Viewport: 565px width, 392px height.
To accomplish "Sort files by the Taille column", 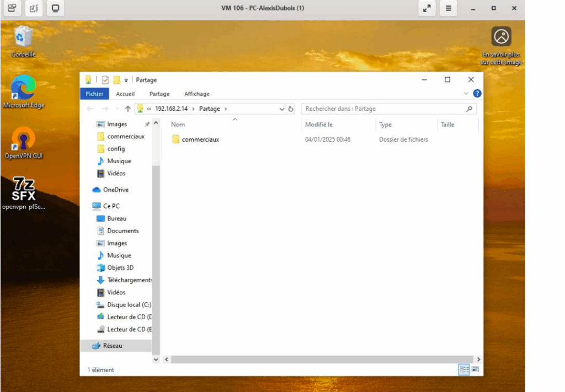I will coord(447,125).
